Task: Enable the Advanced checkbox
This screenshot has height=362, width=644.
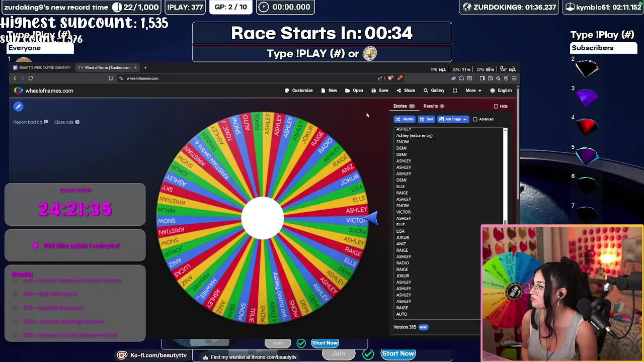Action: tap(475, 119)
